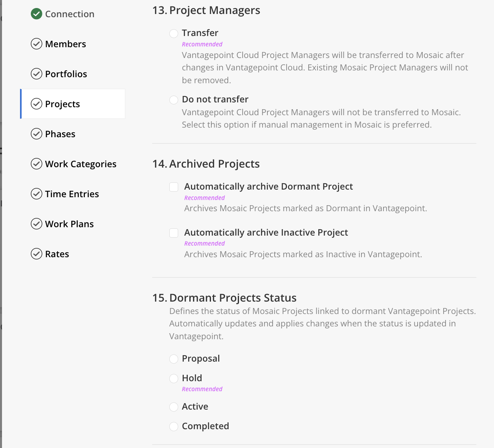Navigate to the Rates section
The width and height of the screenshot is (494, 448).
[x=57, y=254]
